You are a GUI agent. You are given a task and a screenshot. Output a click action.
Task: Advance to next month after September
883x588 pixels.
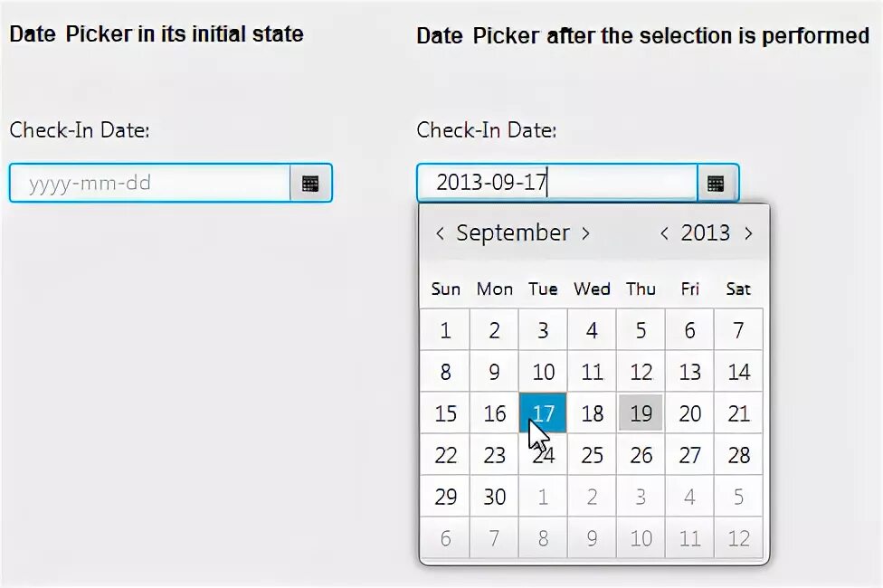click(x=585, y=233)
